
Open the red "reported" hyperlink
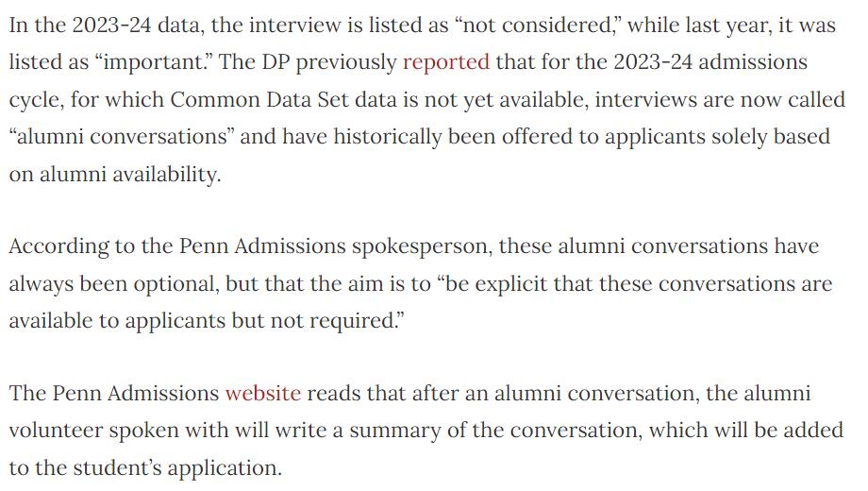point(446,62)
